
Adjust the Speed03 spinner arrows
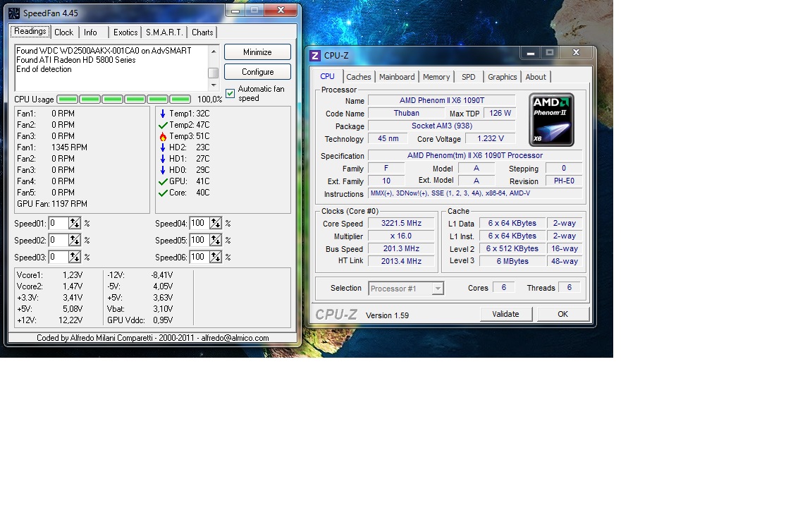click(75, 257)
